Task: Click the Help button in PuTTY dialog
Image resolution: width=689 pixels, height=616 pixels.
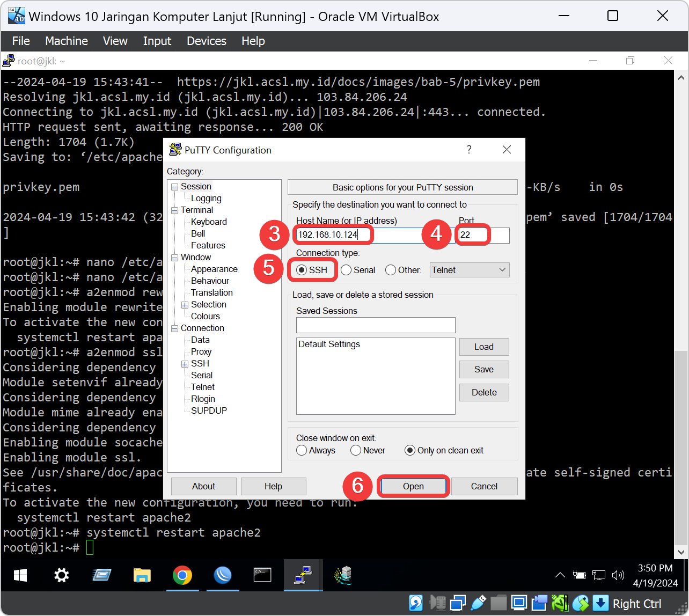Action: [273, 486]
